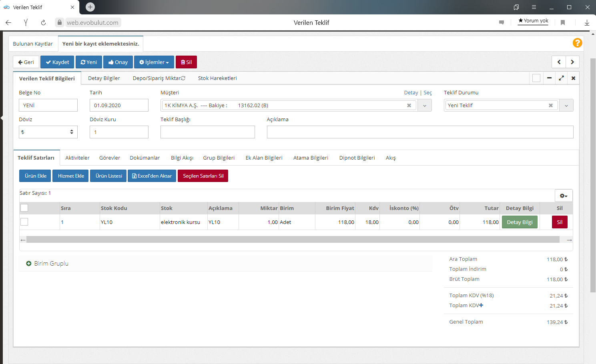Expand the panel to full screen
The image size is (596, 364).
[x=561, y=78]
